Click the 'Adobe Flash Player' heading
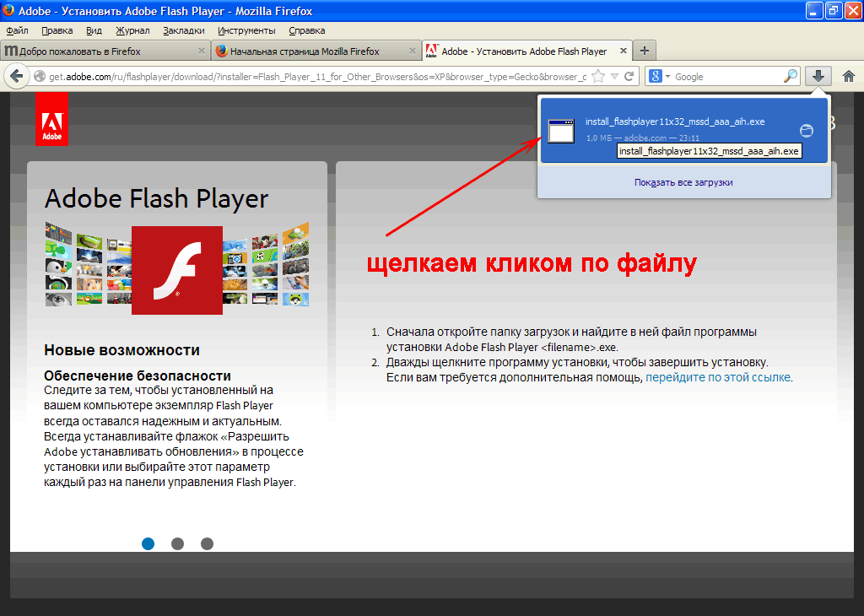Viewport: 864px width, 616px height. pyautogui.click(x=156, y=199)
